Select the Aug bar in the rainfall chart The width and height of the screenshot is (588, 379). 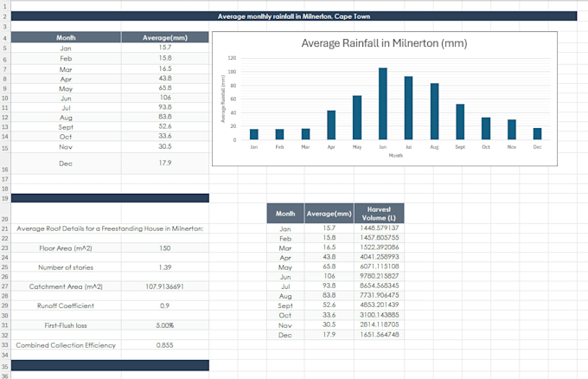pos(434,112)
